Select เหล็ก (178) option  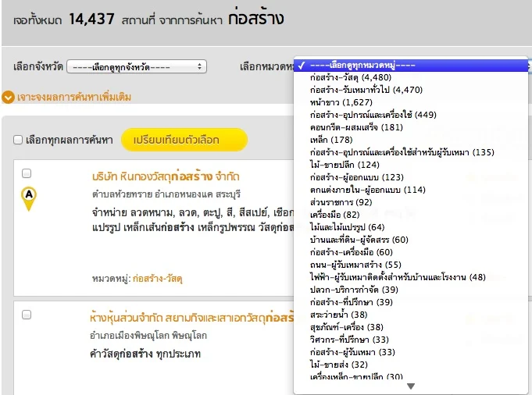tap(411, 140)
